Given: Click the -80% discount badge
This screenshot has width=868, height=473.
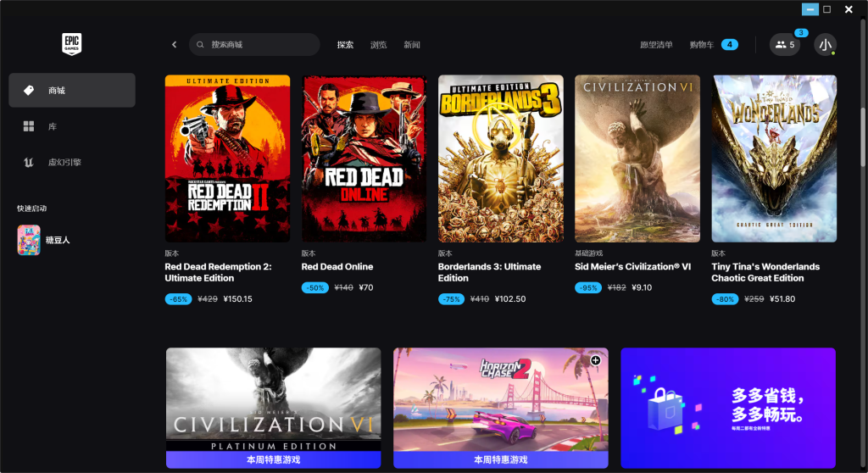Looking at the screenshot, I should pos(725,299).
